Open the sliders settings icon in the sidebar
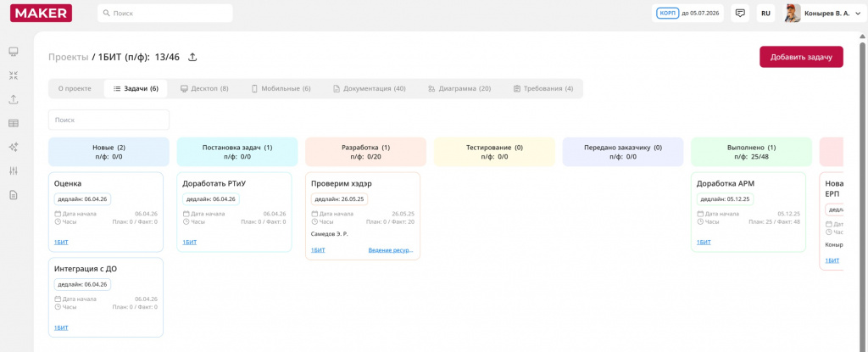The width and height of the screenshot is (868, 352). coord(14,170)
